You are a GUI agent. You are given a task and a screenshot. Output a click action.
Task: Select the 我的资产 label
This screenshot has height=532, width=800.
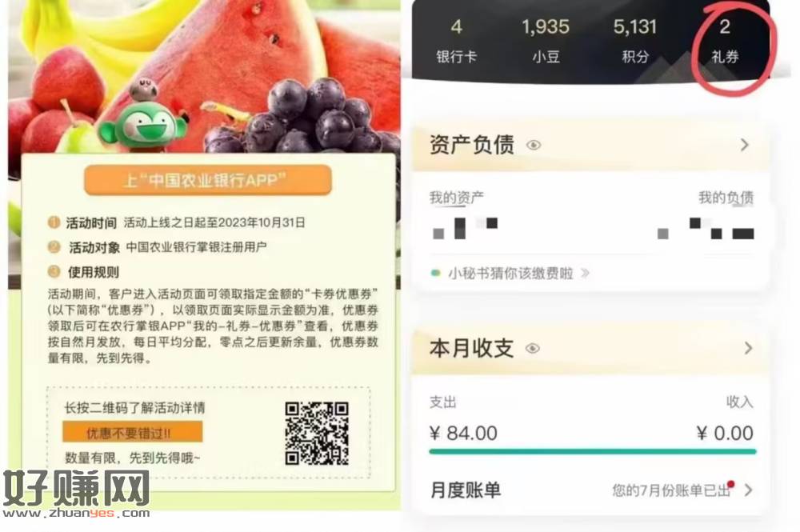pyautogui.click(x=456, y=198)
